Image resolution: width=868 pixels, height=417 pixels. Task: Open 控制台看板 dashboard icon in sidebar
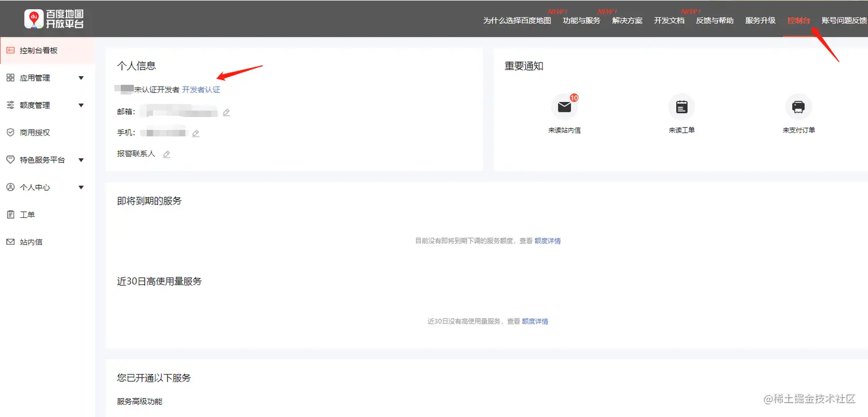10,50
